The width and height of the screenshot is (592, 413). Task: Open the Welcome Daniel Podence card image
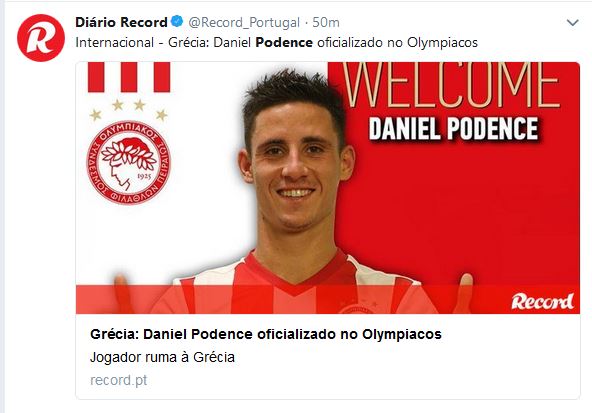point(328,188)
